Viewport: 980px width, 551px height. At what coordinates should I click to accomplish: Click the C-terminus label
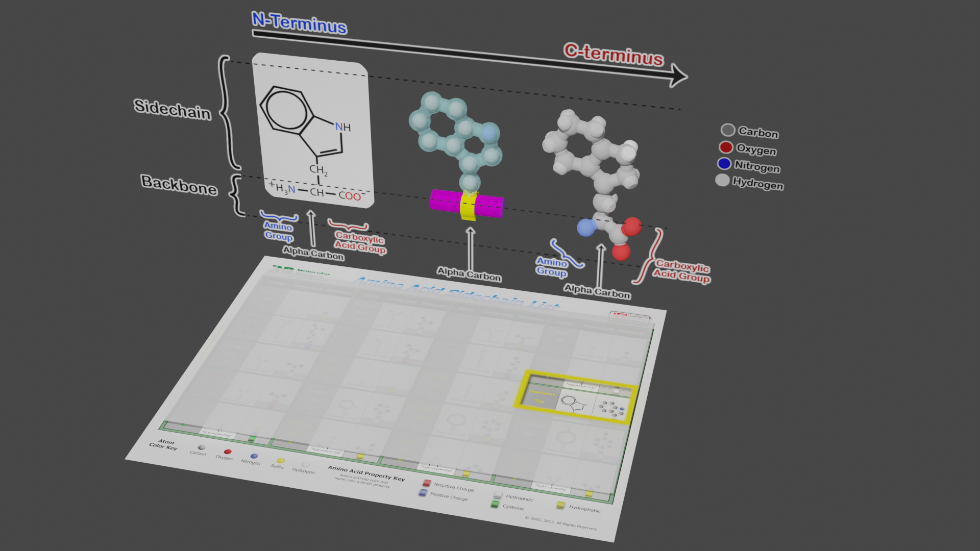[613, 55]
